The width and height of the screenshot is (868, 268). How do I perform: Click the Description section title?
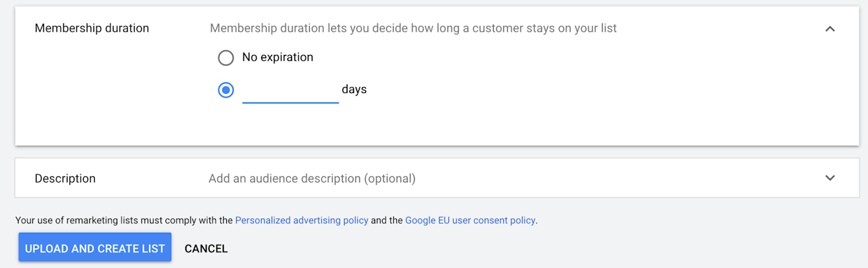coord(65,179)
